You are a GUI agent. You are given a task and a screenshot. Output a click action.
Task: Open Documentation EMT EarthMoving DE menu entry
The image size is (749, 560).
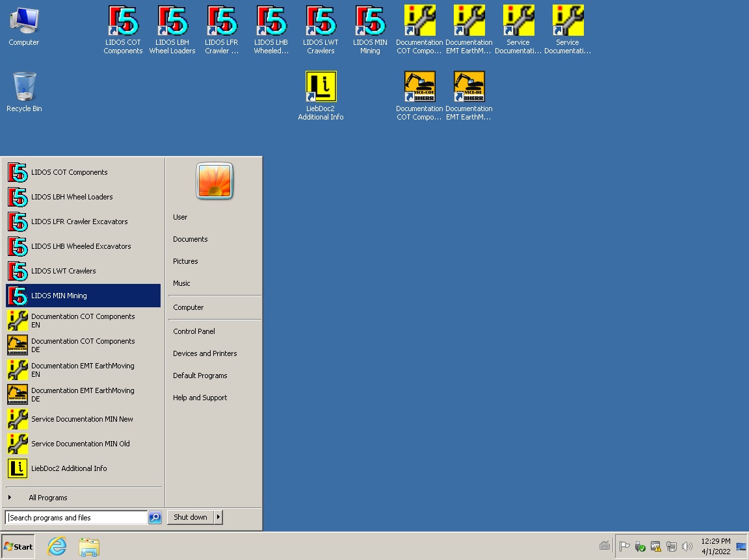(83, 394)
